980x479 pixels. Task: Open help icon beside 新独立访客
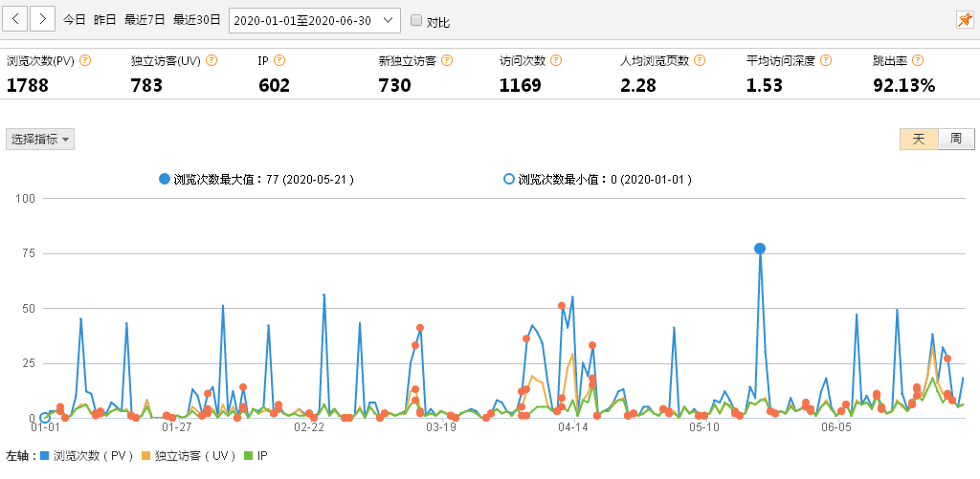(446, 60)
